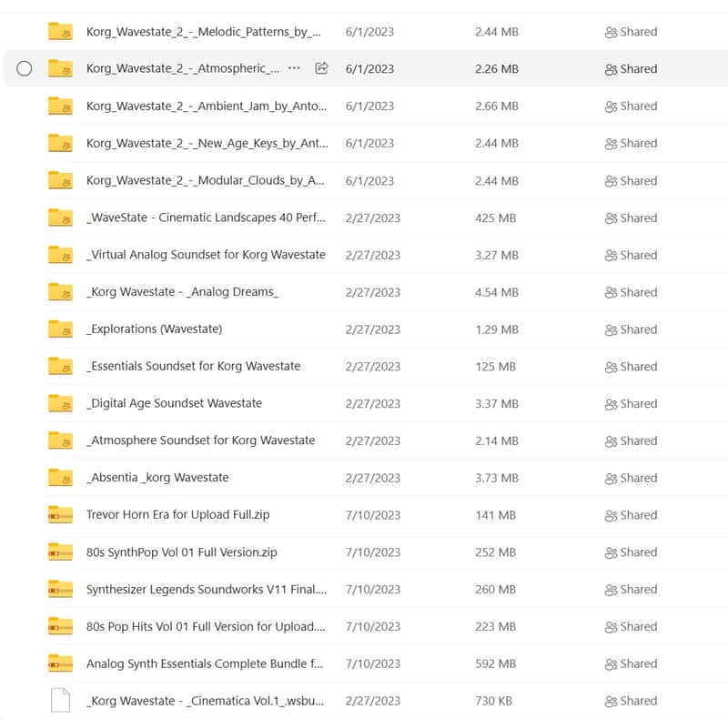This screenshot has height=719, width=728.
Task: Click folder icon of Analog Dreams row
Action: pos(60,291)
